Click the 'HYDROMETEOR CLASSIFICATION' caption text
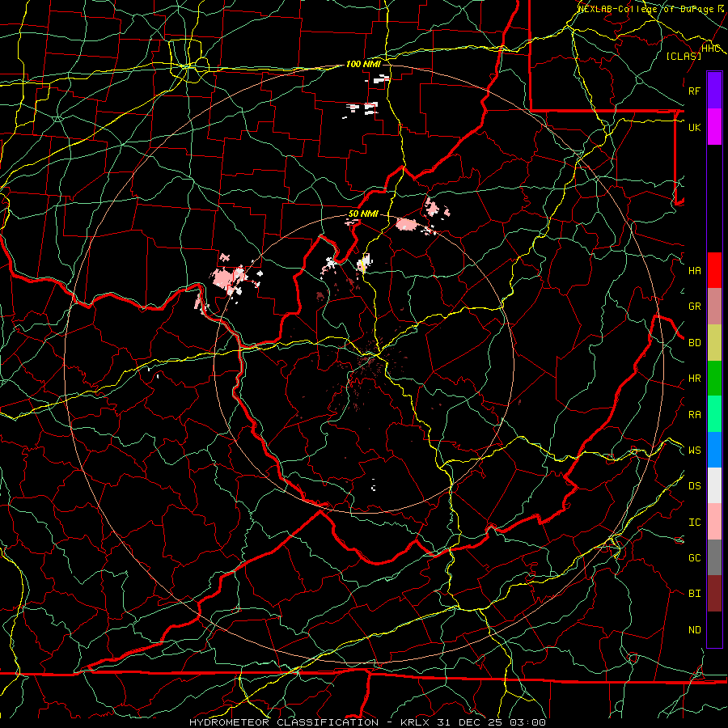Image resolution: width=728 pixels, height=728 pixels. pos(284,722)
